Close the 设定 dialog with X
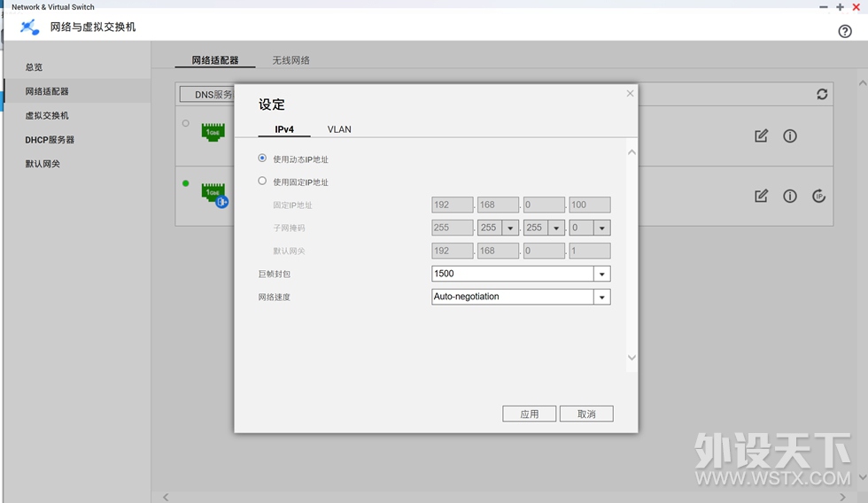The width and height of the screenshot is (868, 503). (630, 94)
